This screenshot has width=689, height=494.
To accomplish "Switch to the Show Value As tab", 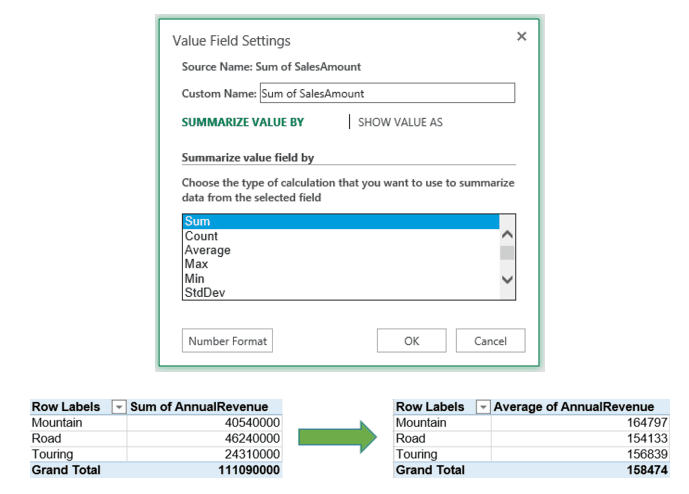I will [400, 122].
